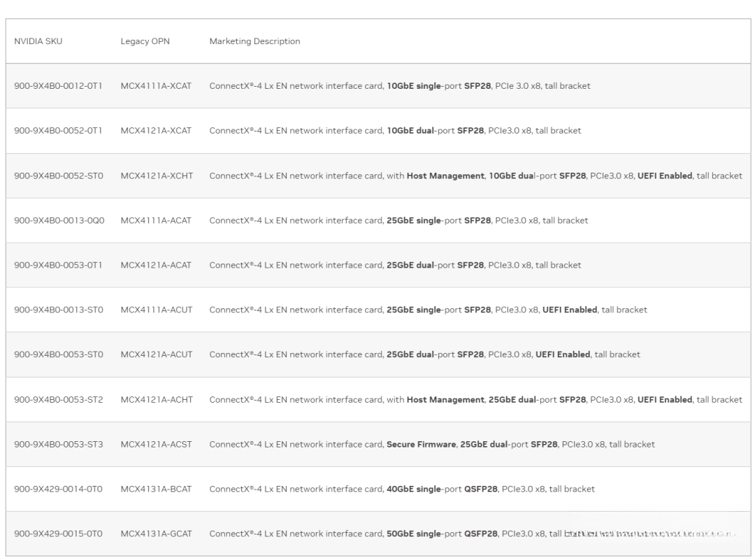Select the Legacy OPN column header

point(145,41)
